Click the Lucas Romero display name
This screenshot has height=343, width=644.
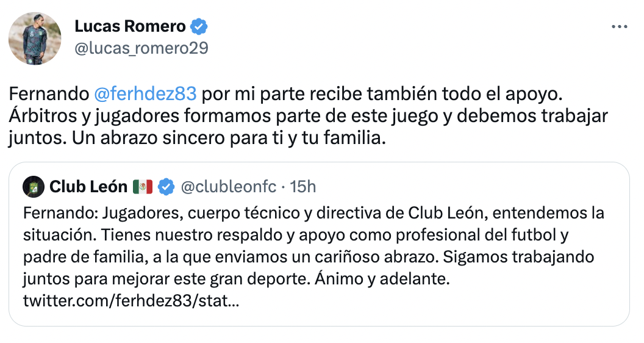pyautogui.click(x=130, y=27)
